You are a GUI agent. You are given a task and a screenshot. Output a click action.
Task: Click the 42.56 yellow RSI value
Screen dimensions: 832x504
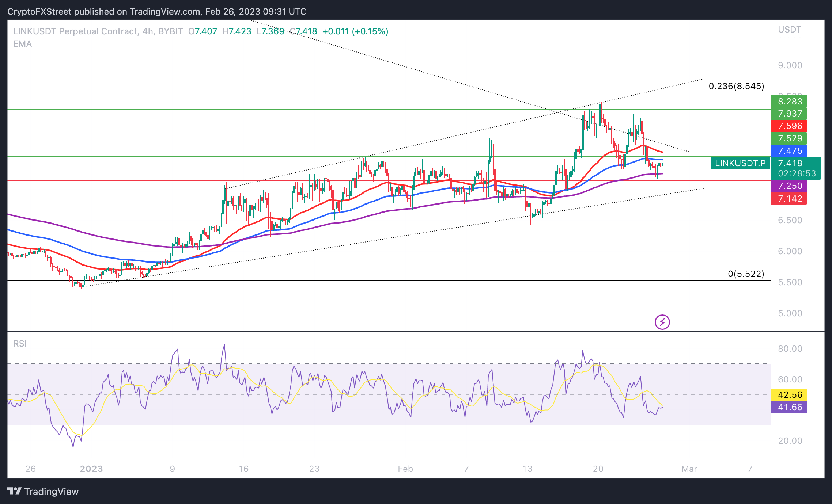[789, 394]
